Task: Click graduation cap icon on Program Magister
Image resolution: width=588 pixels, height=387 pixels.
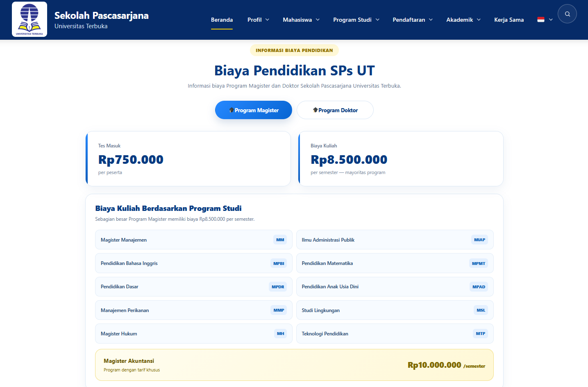Action: [x=232, y=110]
